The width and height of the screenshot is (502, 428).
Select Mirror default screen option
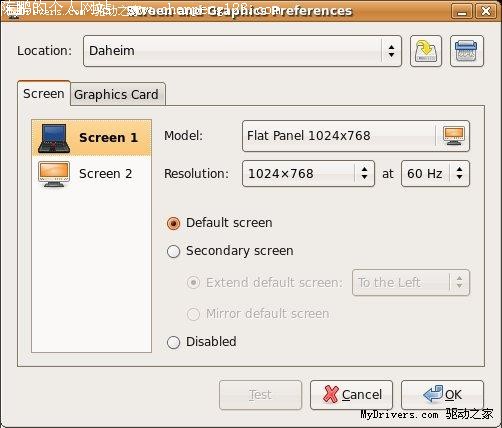[193, 314]
